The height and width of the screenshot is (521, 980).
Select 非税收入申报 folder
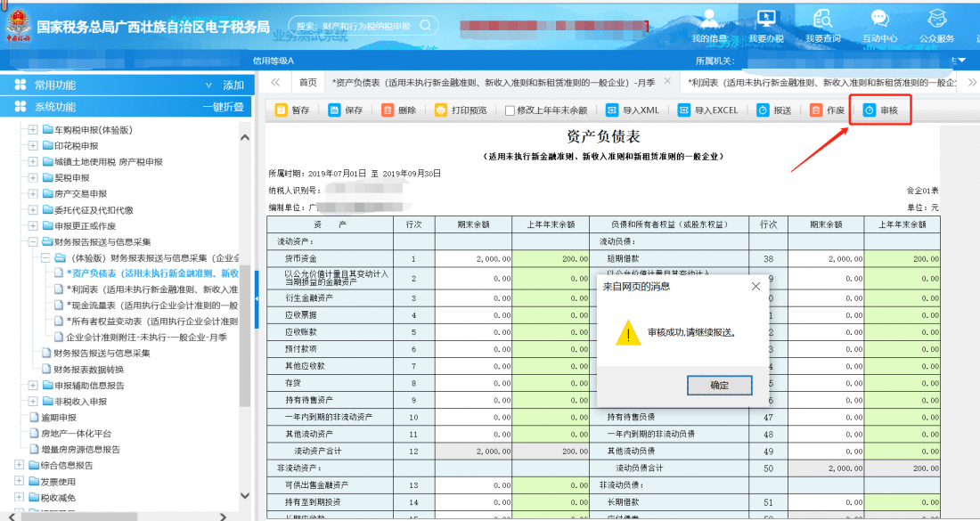(x=75, y=402)
